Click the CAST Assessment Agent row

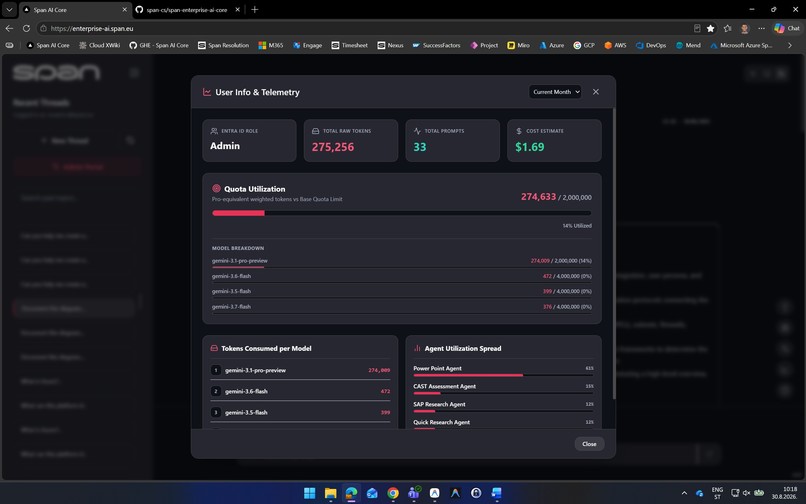pyautogui.click(x=503, y=388)
